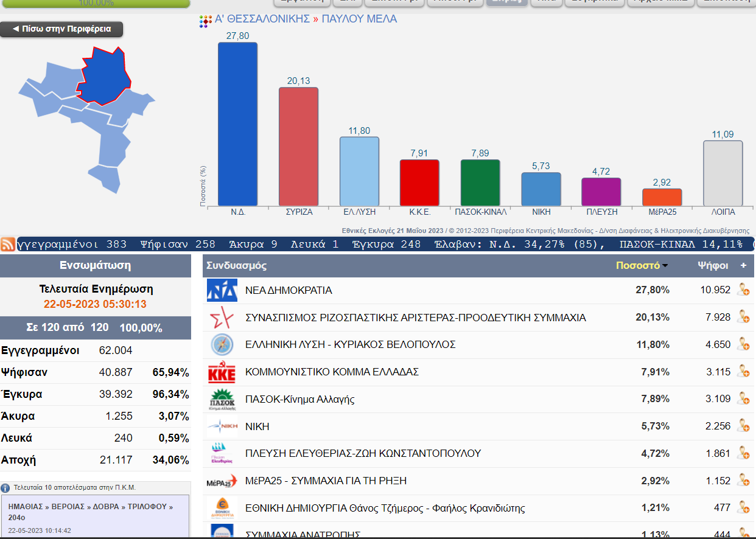Click the colored dots icon beside the breadcrumb
This screenshot has height=539, width=756.
pos(206,21)
